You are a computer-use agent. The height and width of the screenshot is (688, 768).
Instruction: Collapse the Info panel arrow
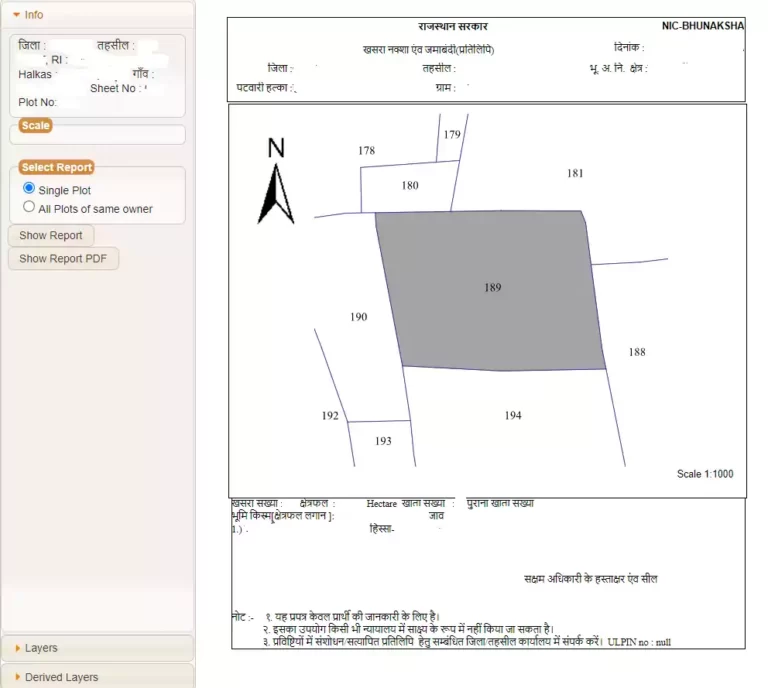tap(17, 15)
